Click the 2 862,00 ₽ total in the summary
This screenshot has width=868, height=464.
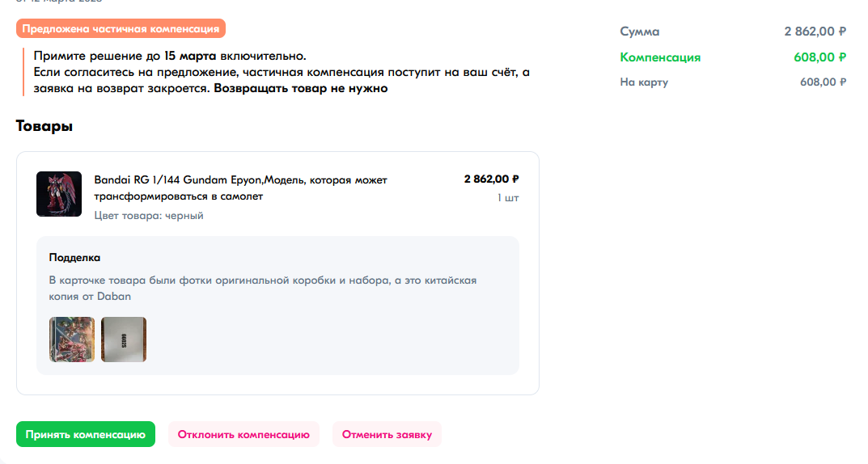tap(815, 32)
